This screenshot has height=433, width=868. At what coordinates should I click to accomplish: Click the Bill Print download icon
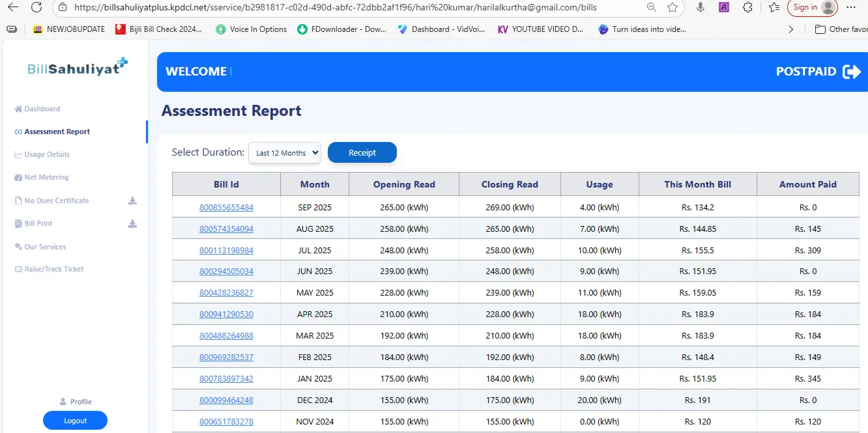(132, 223)
